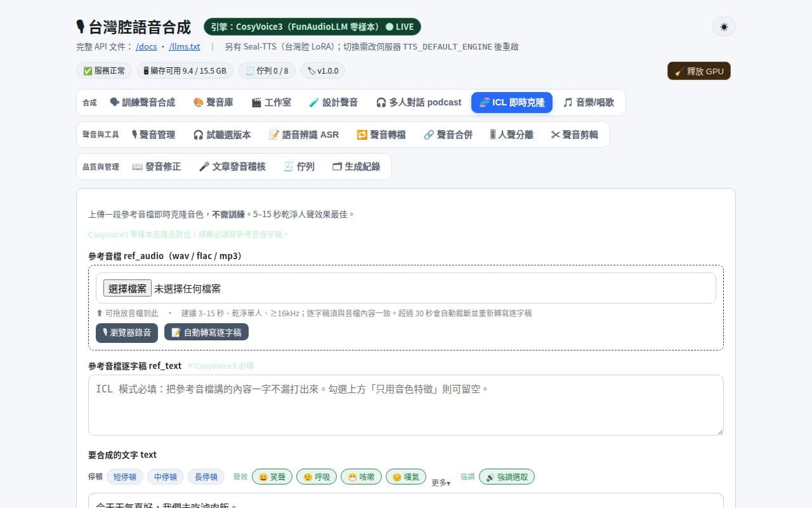Screen dimensions: 812x508
Task: Focus the ref_text transcript textarea
Action: [406, 405]
